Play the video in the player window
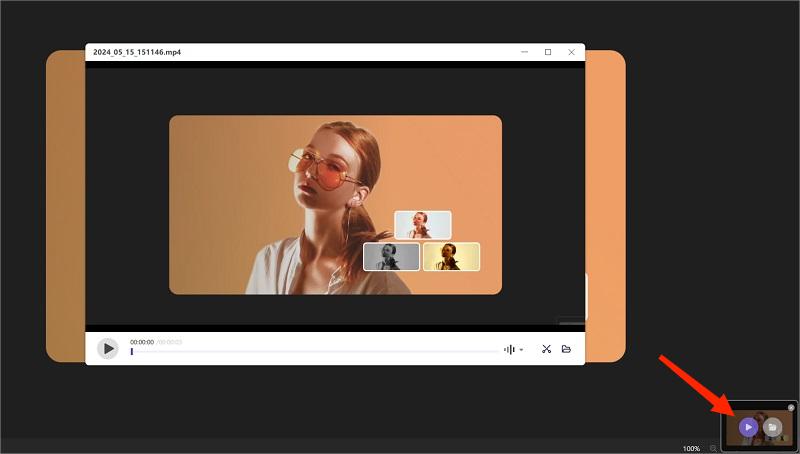Viewport: 800px width, 454px height. tap(107, 349)
